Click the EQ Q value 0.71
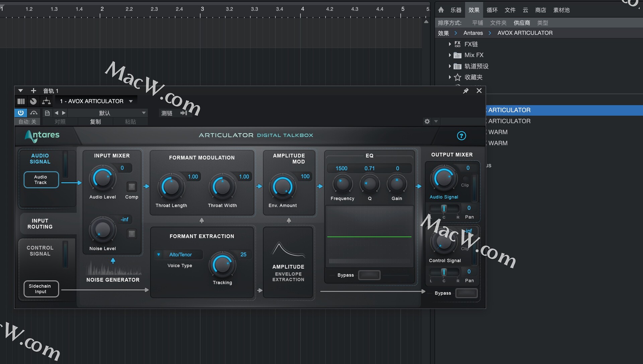The width and height of the screenshot is (643, 364). pos(369,168)
